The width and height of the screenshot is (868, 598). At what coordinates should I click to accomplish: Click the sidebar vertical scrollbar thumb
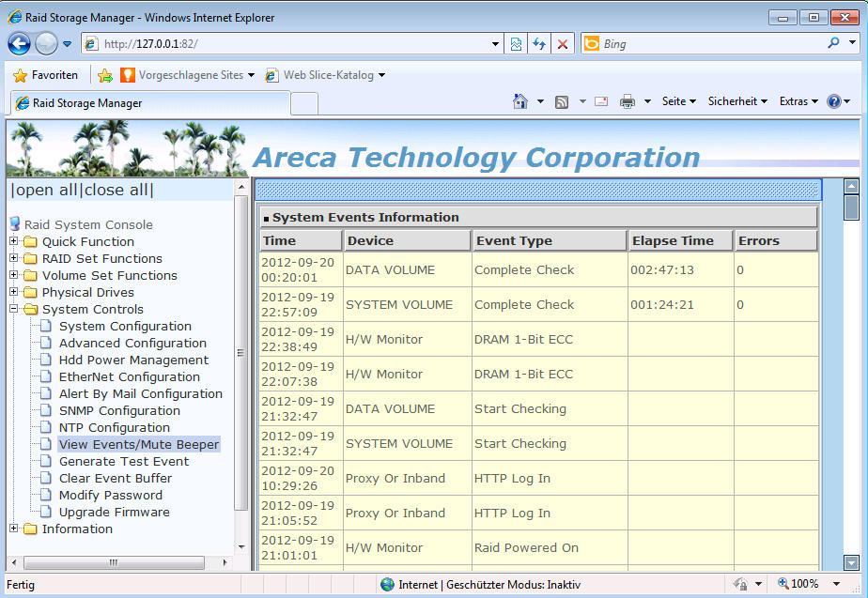pos(240,352)
